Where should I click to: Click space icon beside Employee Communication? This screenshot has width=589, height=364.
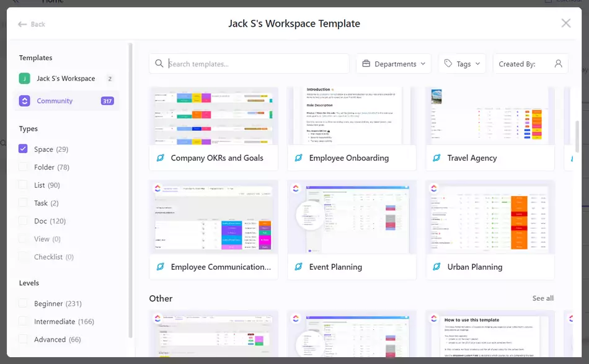point(161,267)
